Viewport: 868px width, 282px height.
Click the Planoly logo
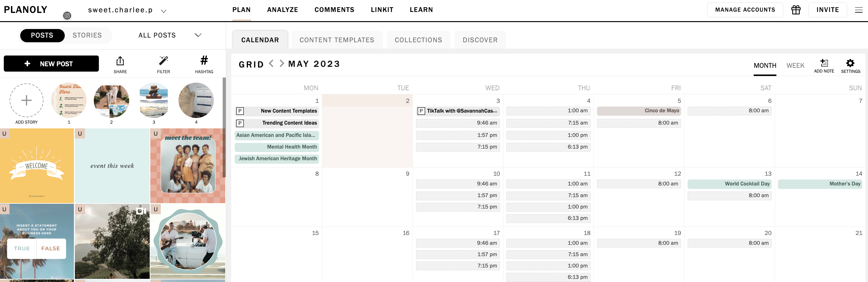26,10
